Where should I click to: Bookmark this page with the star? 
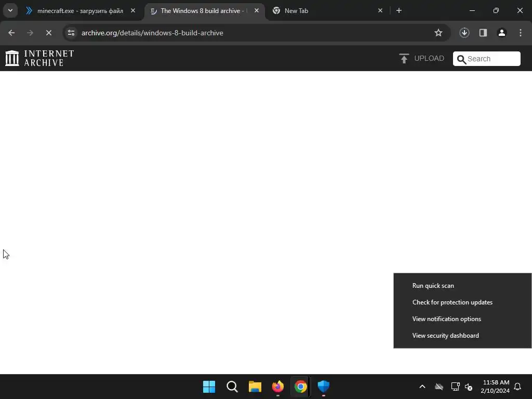point(438,33)
